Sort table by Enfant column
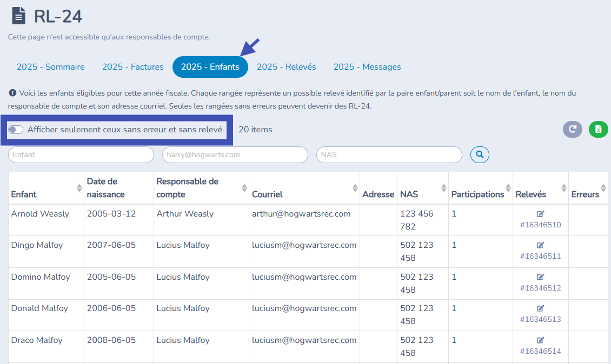 (x=79, y=188)
